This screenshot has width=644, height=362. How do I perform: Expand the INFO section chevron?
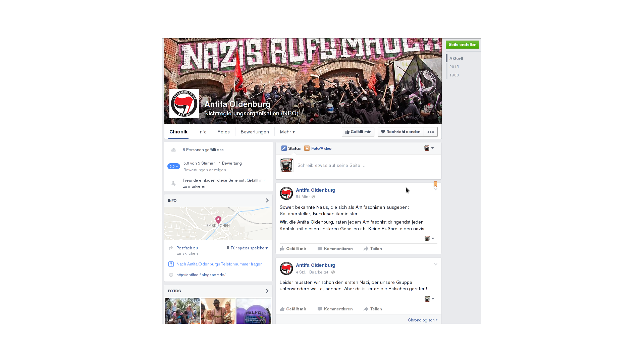pos(267,200)
